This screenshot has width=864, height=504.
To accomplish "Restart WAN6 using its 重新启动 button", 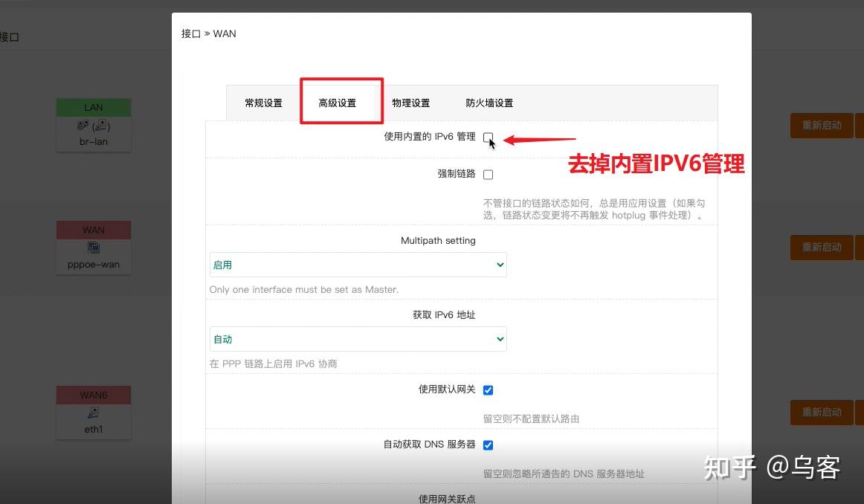I will pos(821,413).
